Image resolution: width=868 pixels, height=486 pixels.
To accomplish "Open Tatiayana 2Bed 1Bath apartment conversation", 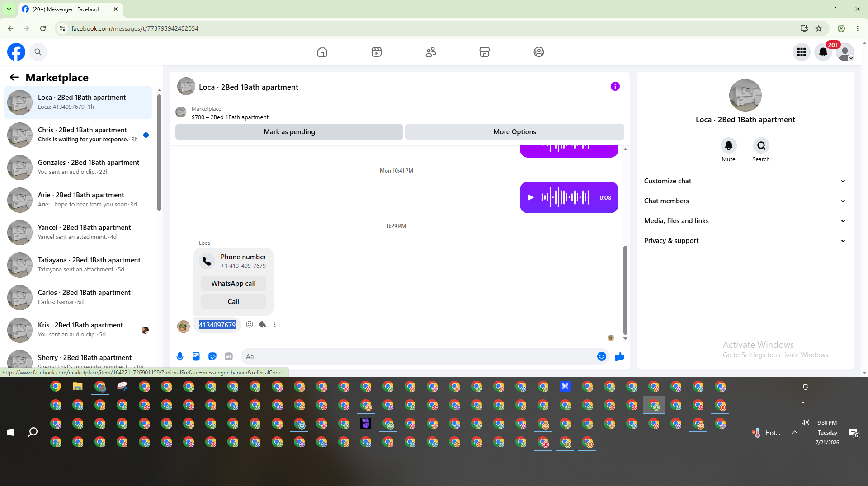I will point(78,265).
